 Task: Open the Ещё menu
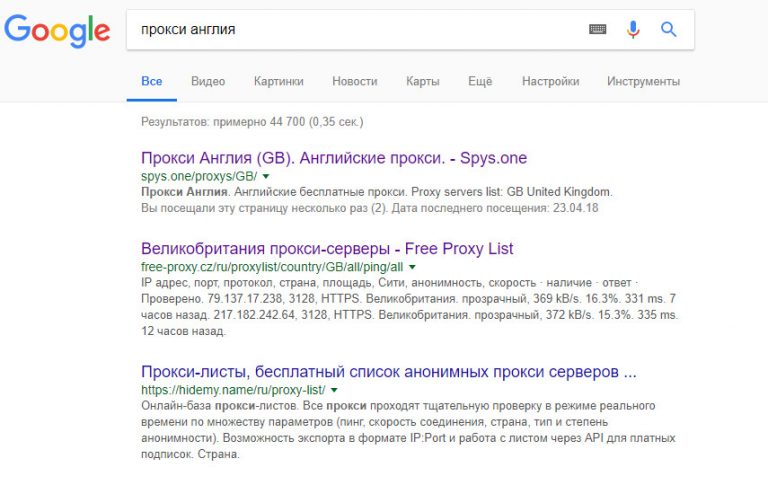pyautogui.click(x=480, y=81)
